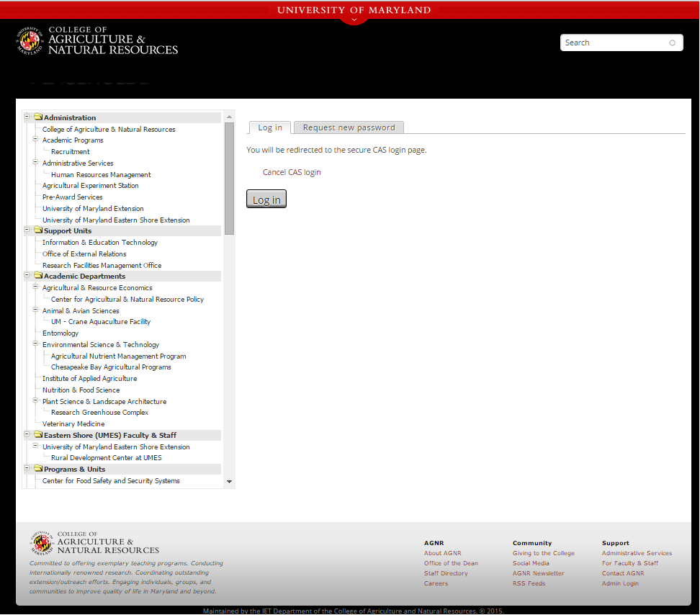Select Nutrition & Food Science item
The width and height of the screenshot is (700, 615).
81,390
